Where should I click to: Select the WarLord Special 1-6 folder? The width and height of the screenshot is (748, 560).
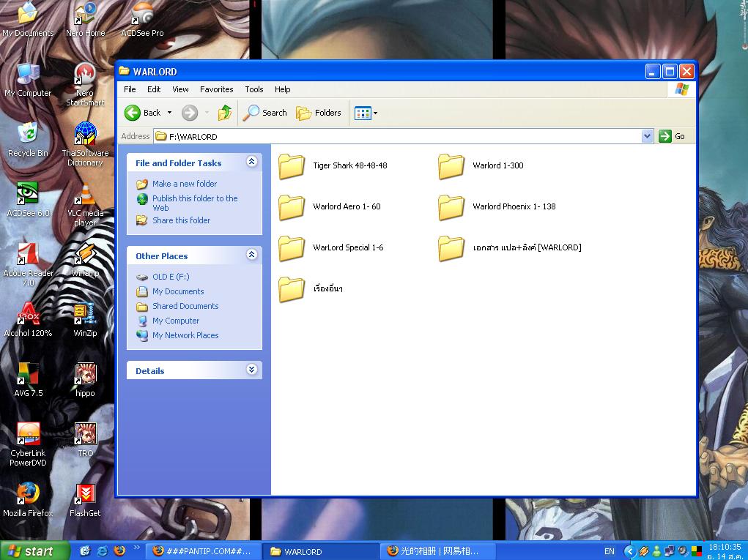coord(331,248)
